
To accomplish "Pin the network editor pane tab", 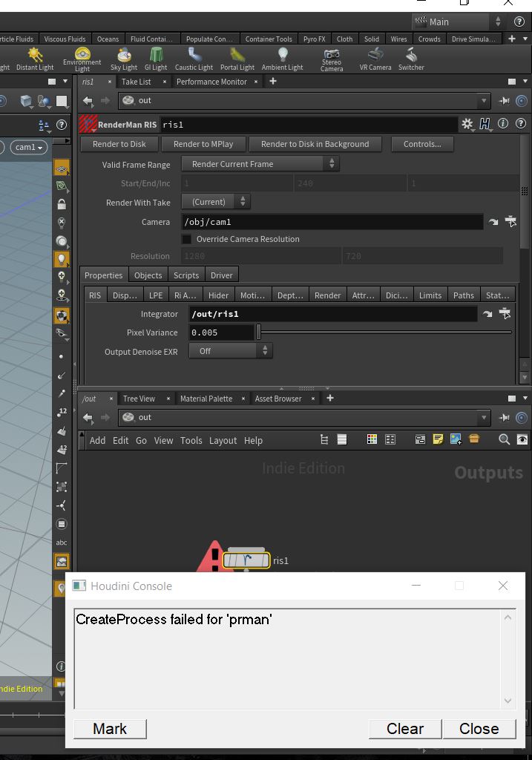I will tap(505, 417).
